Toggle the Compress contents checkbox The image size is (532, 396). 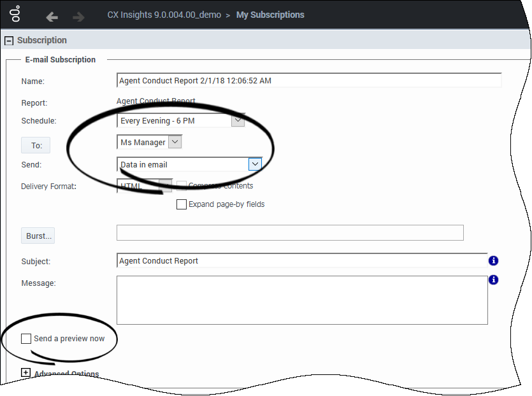tap(180, 185)
